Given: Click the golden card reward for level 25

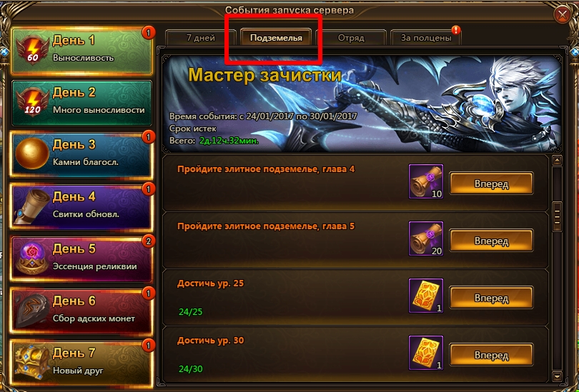Looking at the screenshot, I should point(426,296).
